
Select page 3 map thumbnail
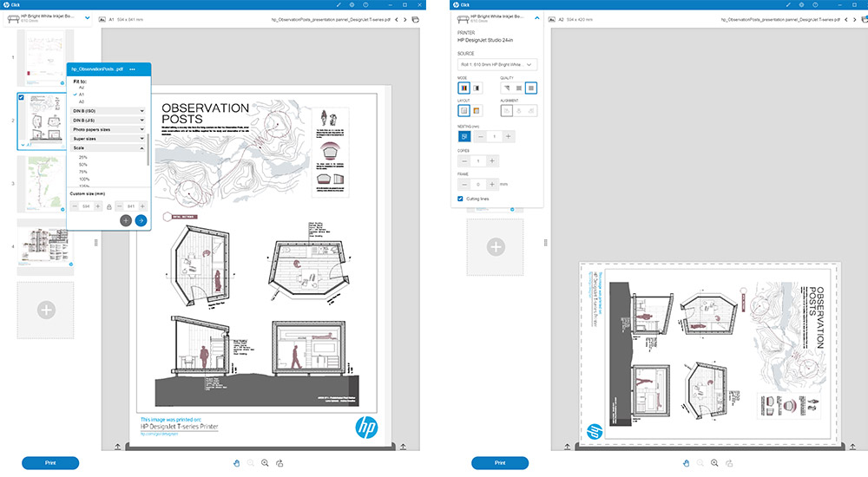pyautogui.click(x=45, y=184)
